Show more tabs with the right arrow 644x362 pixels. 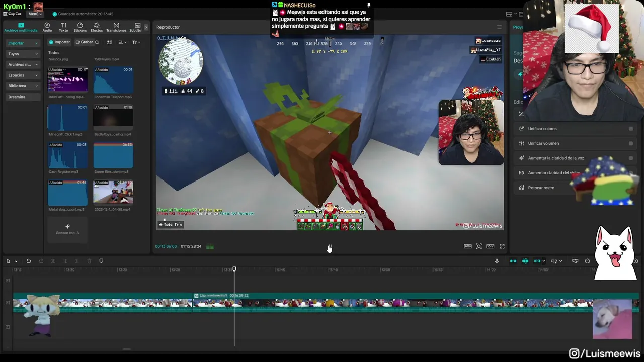146,27
